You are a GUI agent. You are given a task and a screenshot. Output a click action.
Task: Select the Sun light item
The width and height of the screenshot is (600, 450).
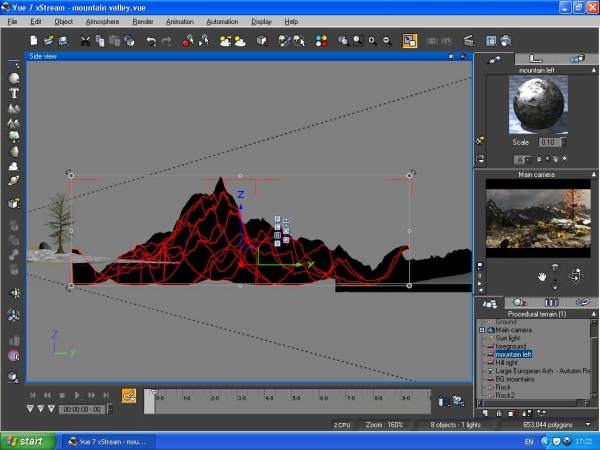(507, 338)
